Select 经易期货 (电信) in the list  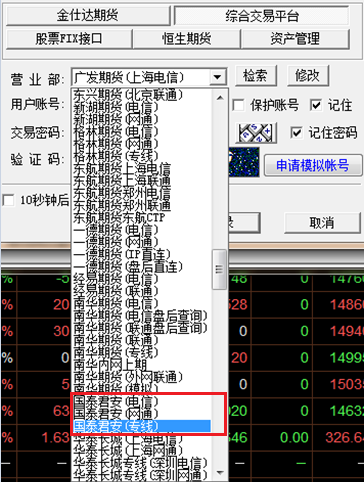click(142, 279)
